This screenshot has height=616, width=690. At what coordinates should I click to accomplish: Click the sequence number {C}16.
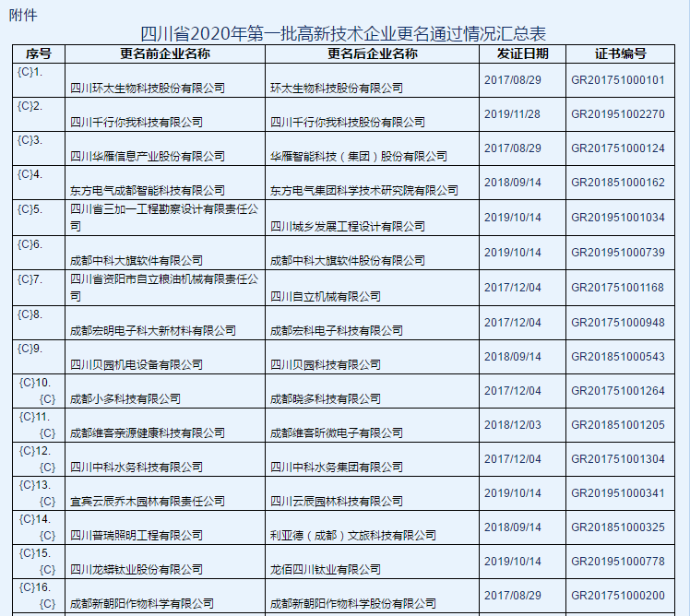coord(35,587)
